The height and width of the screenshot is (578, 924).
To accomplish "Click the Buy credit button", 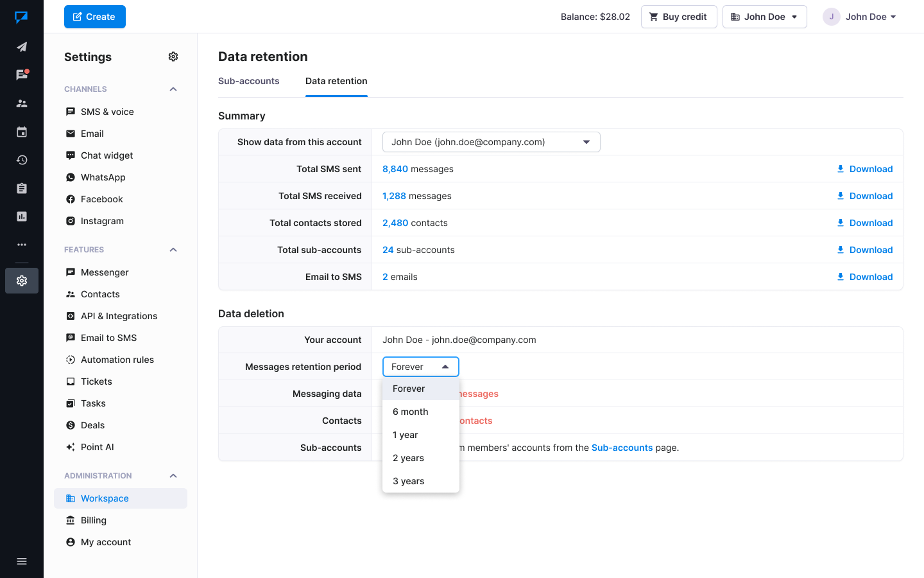I will [678, 17].
